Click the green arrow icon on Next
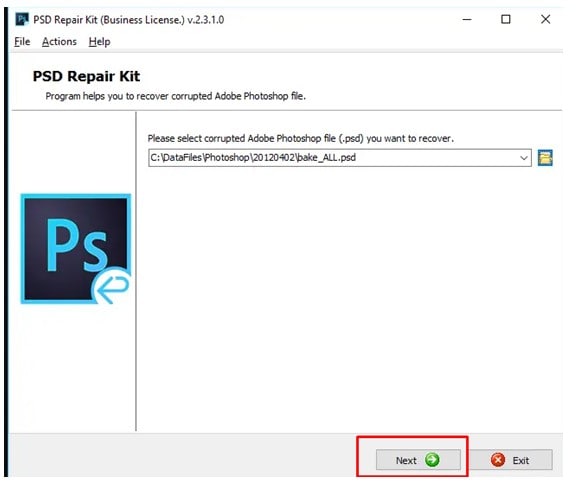Image resolution: width=578 pixels, height=485 pixels. click(x=432, y=460)
